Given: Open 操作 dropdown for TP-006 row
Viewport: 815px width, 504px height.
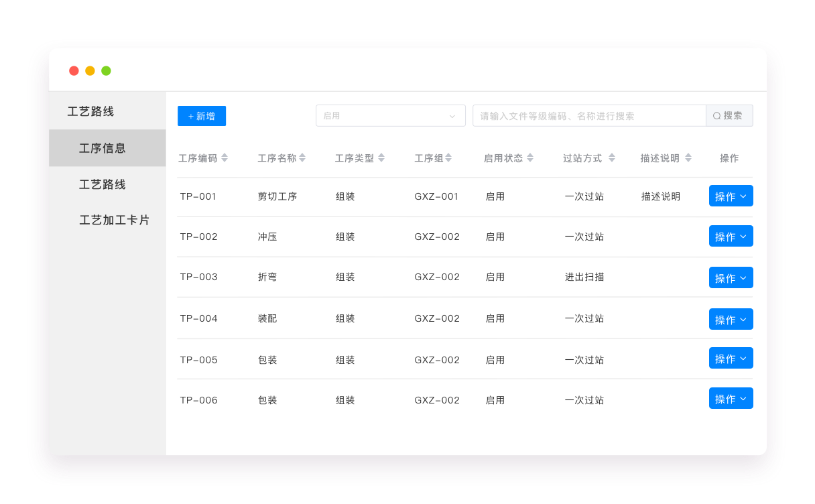Looking at the screenshot, I should pos(731,399).
